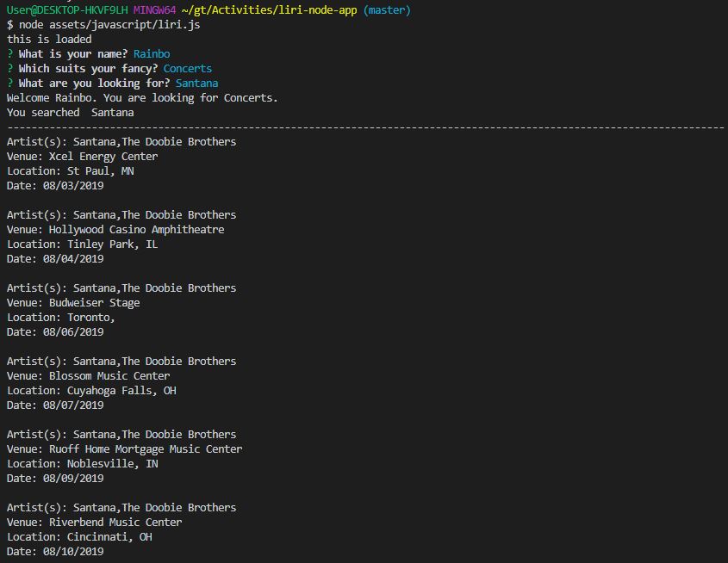The height and width of the screenshot is (563, 728).
Task: Click 'Venue: Xcel Energy Center'
Action: (x=82, y=157)
